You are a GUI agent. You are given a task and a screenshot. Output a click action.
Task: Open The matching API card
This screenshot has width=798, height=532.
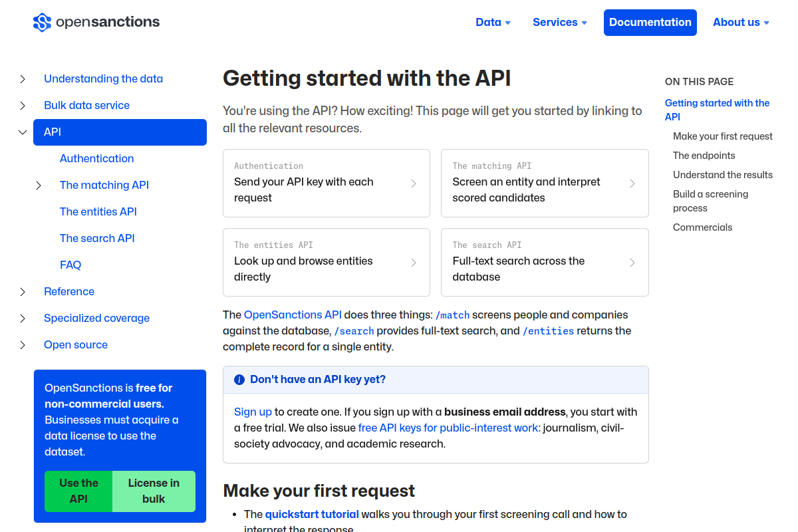tap(545, 183)
